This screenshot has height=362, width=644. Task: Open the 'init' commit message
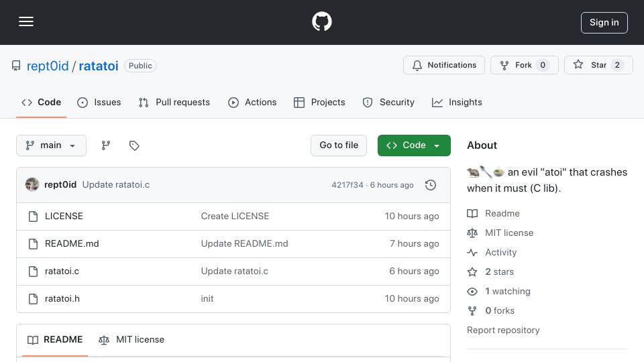click(207, 299)
